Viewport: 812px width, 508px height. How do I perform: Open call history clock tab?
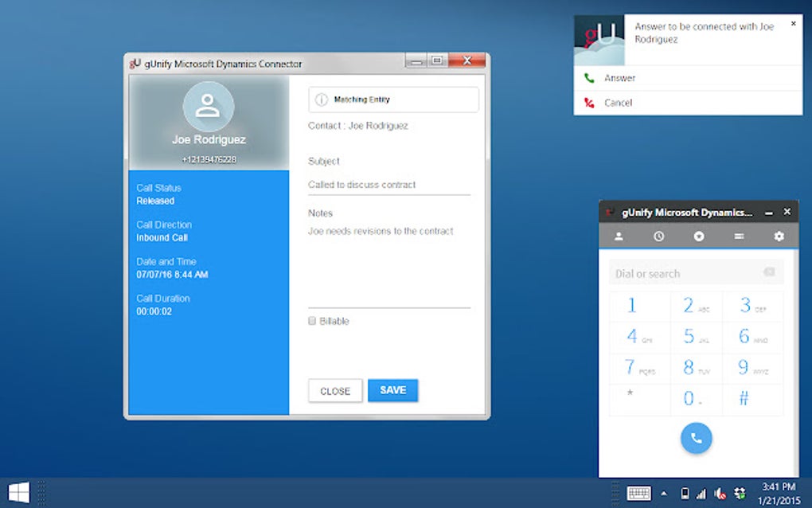click(658, 236)
